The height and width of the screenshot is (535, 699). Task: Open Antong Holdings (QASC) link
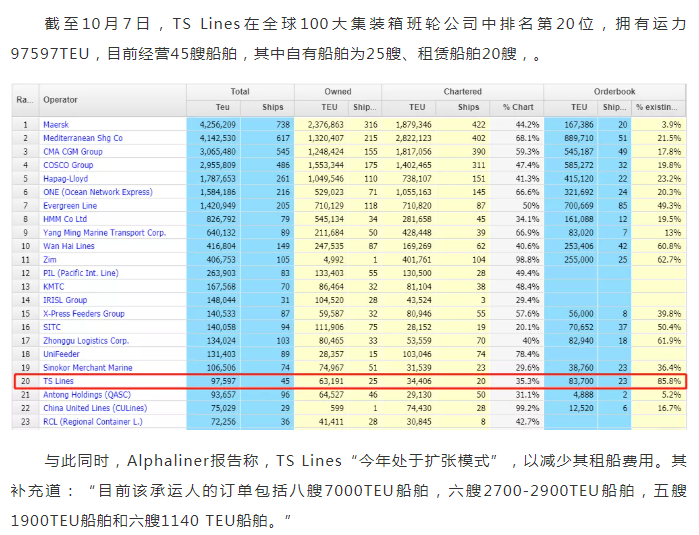click(87, 395)
